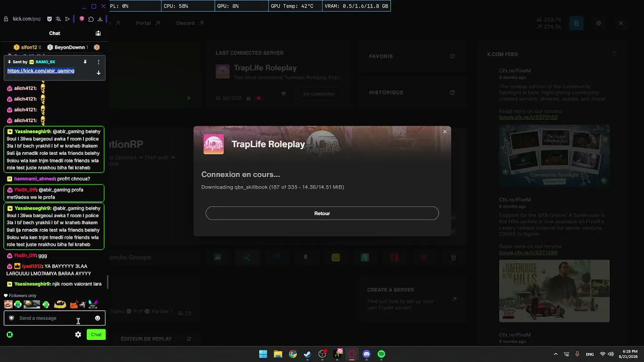Click Se connecter button in FiveM launcher
Viewport: 644px width, 362px height.
tap(318, 94)
